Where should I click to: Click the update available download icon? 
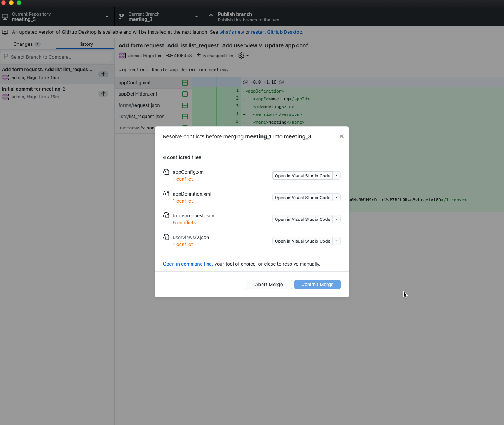pyautogui.click(x=5, y=32)
